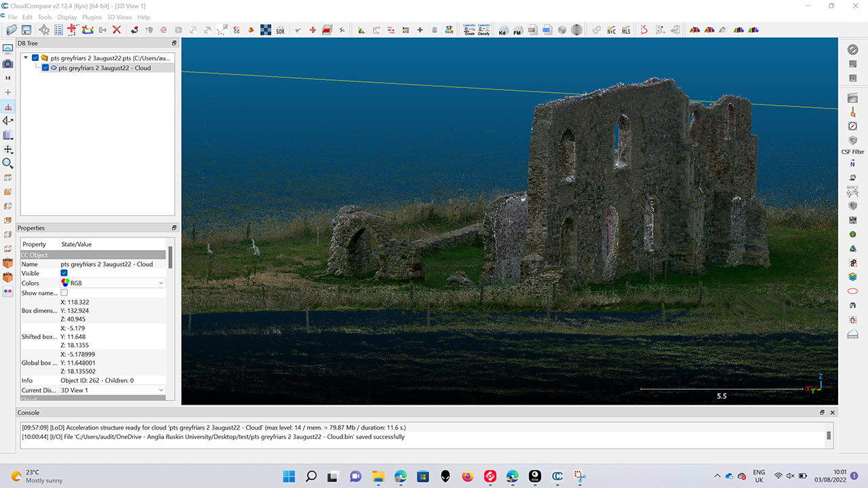Select the SOR filter tool

[x=280, y=30]
